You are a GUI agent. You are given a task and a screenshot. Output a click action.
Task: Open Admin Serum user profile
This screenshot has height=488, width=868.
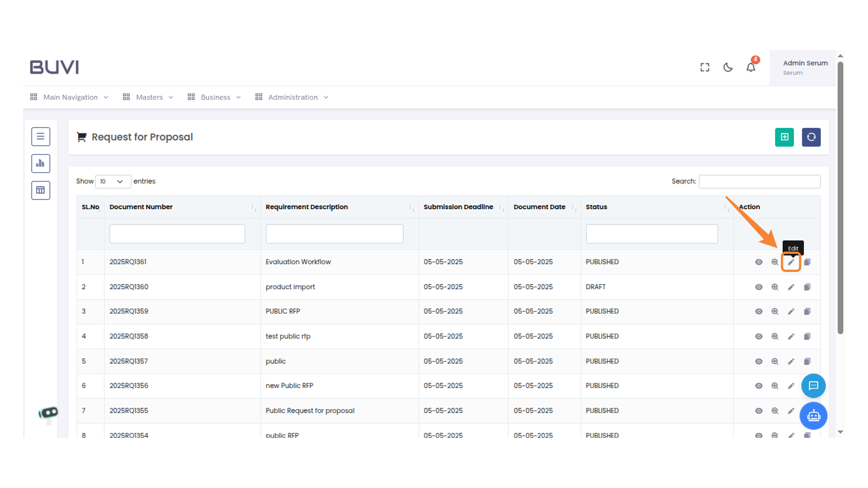click(x=804, y=67)
